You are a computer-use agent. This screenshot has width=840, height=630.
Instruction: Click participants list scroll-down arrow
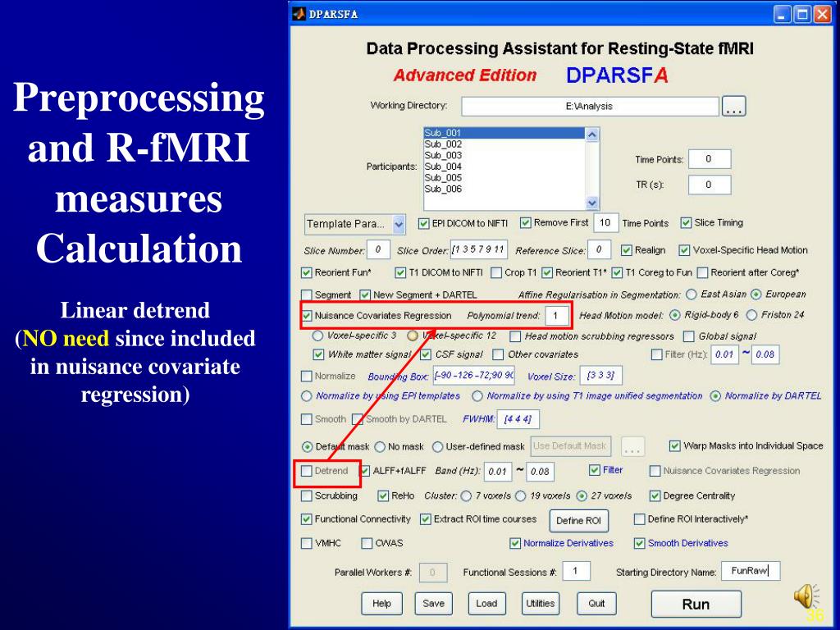[592, 203]
